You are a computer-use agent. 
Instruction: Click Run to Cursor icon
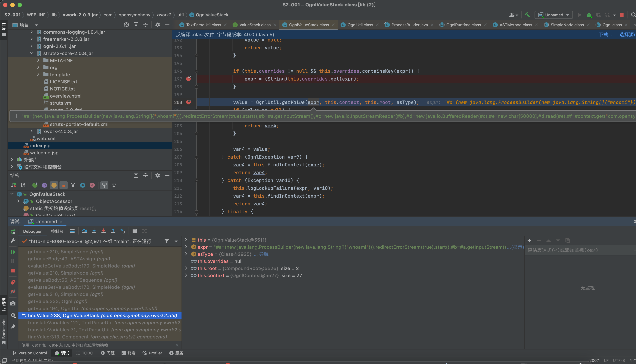123,231
